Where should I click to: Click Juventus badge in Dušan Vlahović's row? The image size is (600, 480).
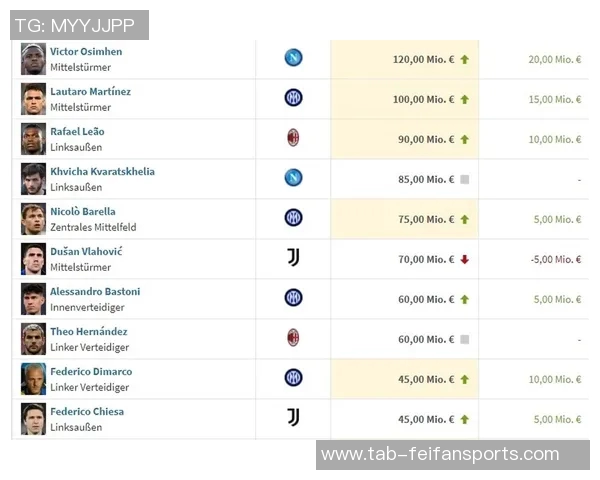coord(293,258)
